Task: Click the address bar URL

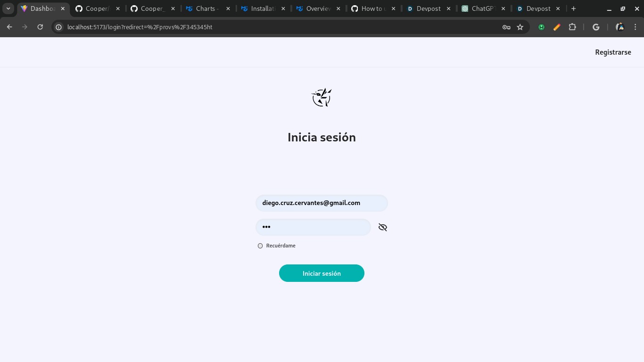Action: [x=140, y=27]
